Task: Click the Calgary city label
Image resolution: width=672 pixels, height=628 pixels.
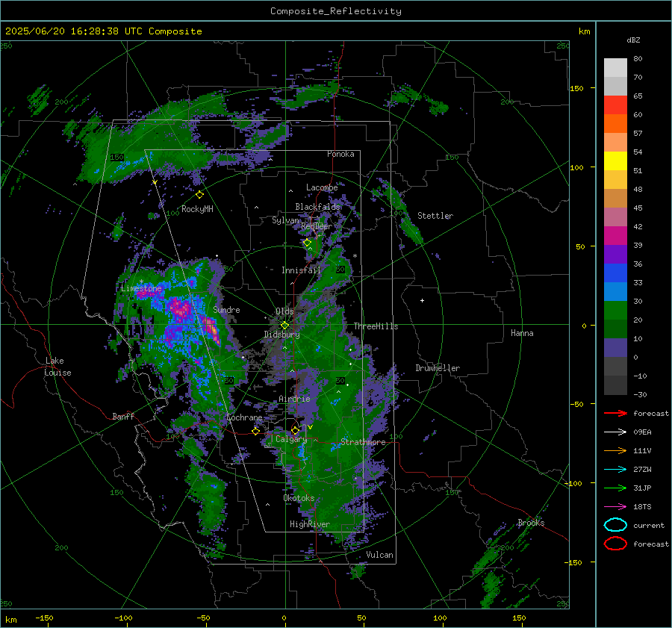Action: click(x=291, y=439)
